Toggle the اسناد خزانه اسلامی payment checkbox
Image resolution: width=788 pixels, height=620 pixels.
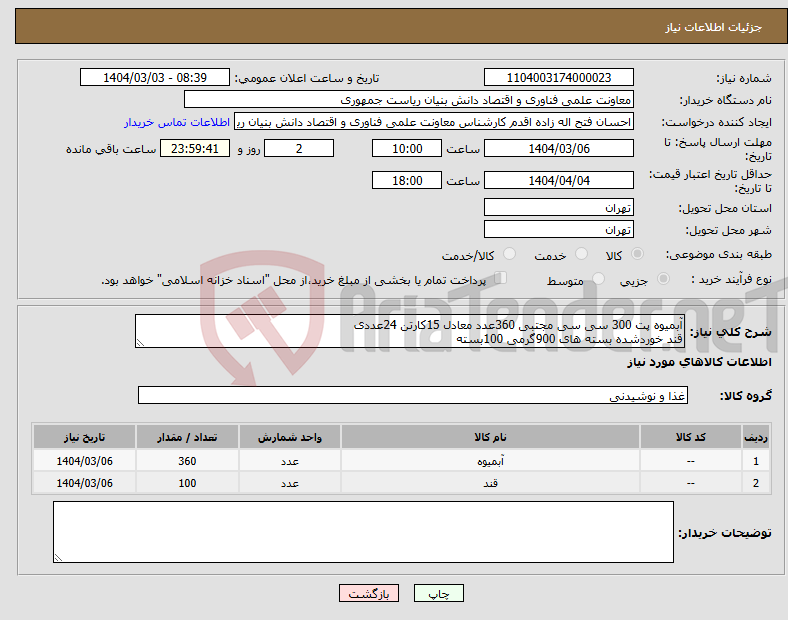[x=501, y=278]
